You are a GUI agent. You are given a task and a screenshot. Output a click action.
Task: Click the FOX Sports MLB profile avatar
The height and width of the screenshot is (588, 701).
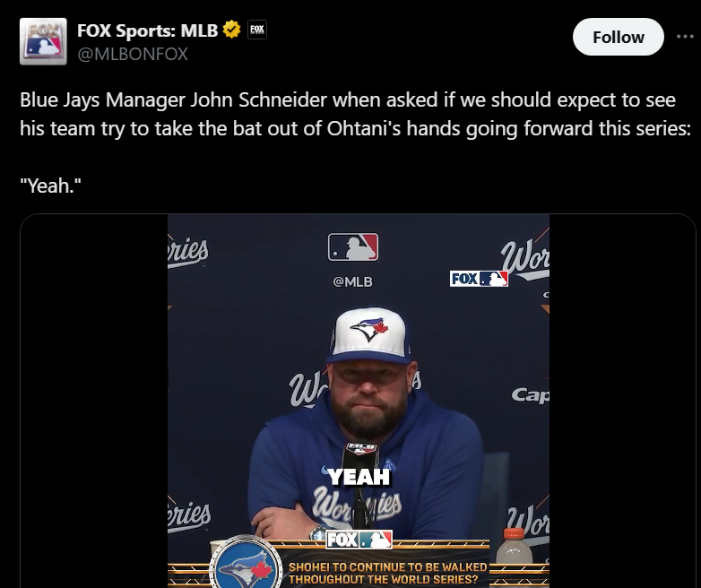tap(43, 41)
